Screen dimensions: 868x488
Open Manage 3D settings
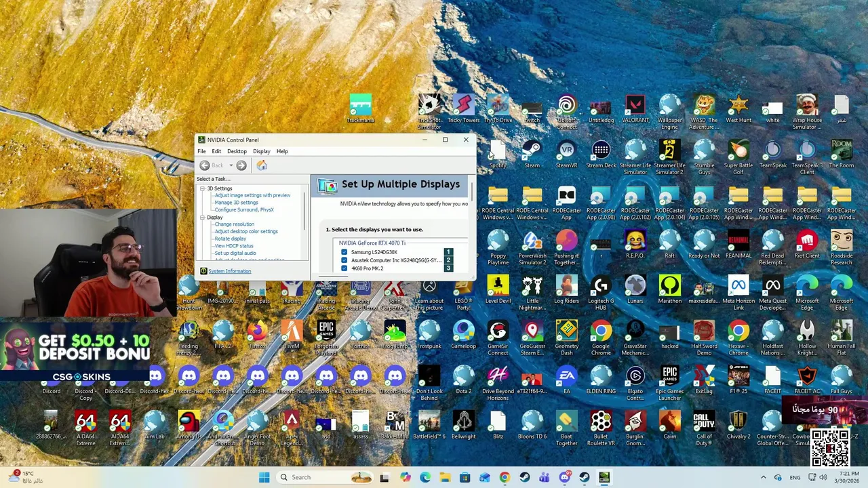236,203
